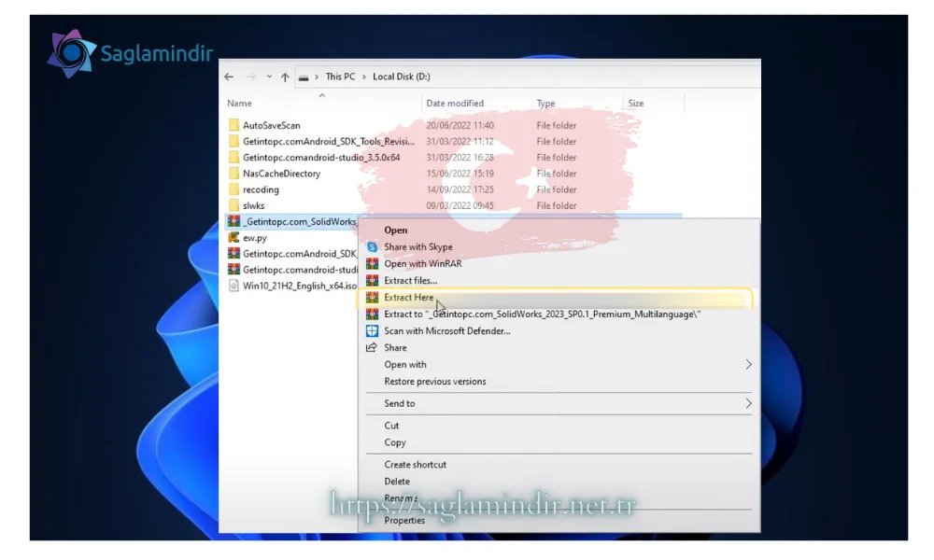Click the Microsoft Defender shield icon

372,331
